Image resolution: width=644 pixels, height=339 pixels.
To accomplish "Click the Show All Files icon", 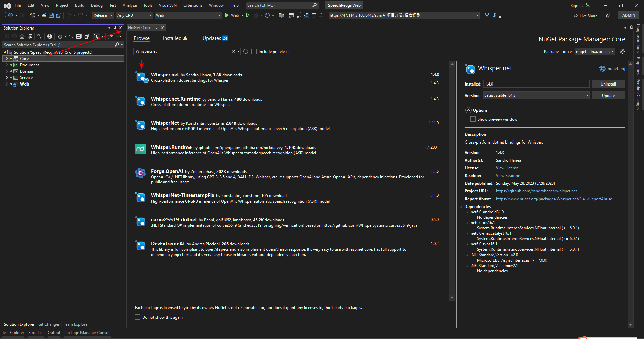I will point(86,36).
